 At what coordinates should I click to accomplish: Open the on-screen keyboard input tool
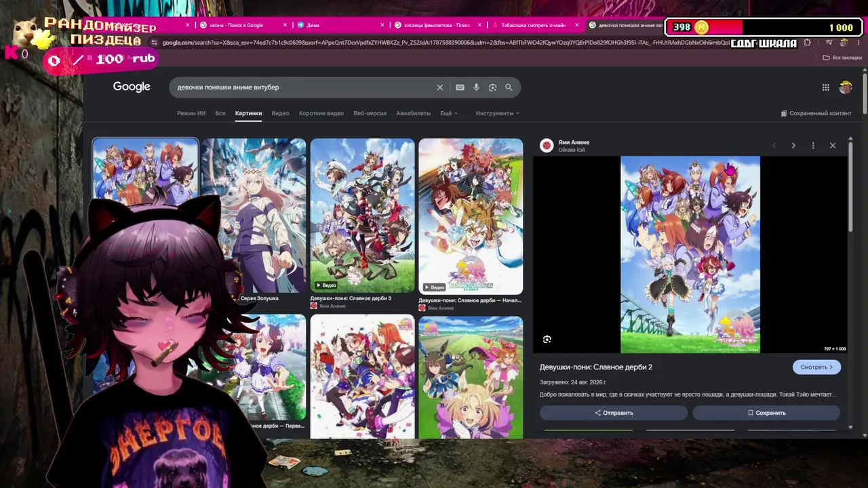(x=460, y=87)
